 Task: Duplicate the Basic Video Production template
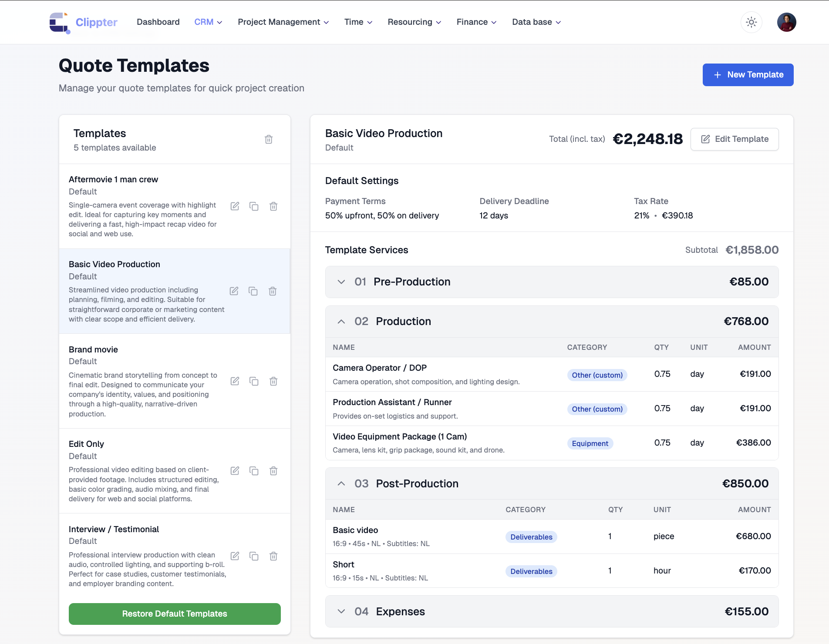(x=253, y=291)
